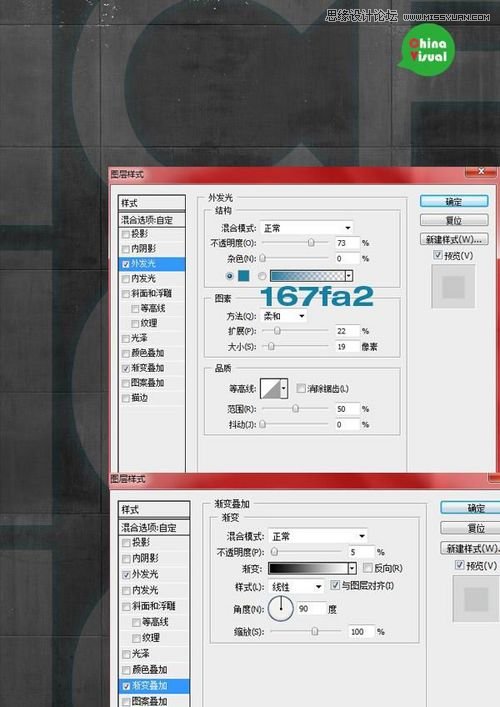Open 混合模式 dropdown in 渐变叠加 dialog
This screenshot has height=707, width=500.
point(318,536)
